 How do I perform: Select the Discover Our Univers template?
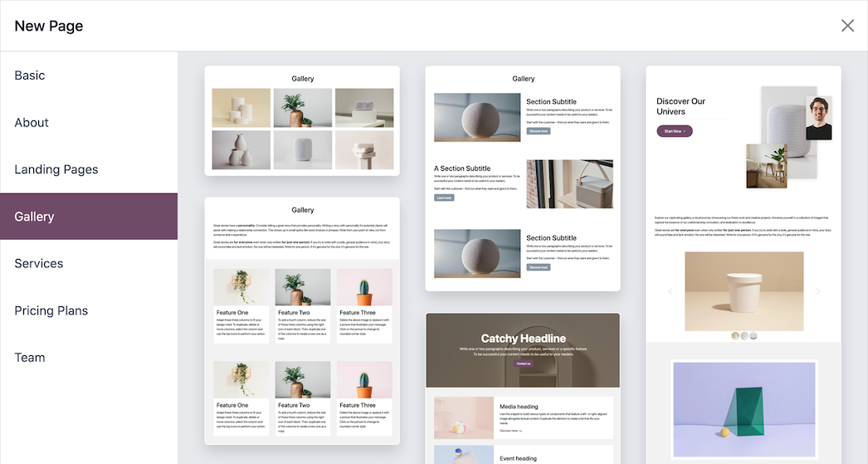[744, 265]
